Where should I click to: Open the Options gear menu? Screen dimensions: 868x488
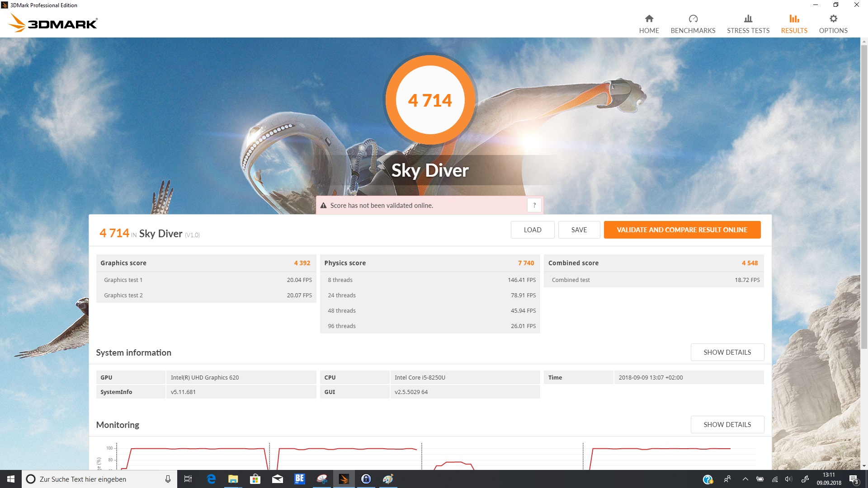(833, 24)
